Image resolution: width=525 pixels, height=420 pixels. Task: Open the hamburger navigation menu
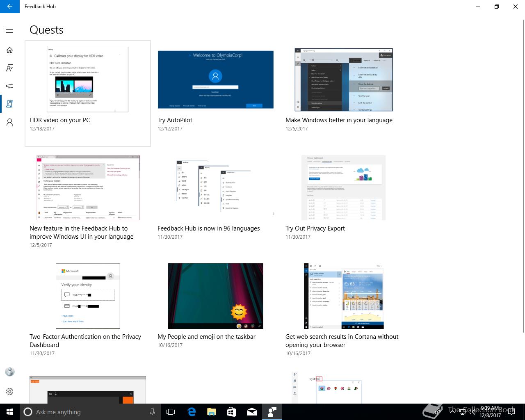coord(10,31)
